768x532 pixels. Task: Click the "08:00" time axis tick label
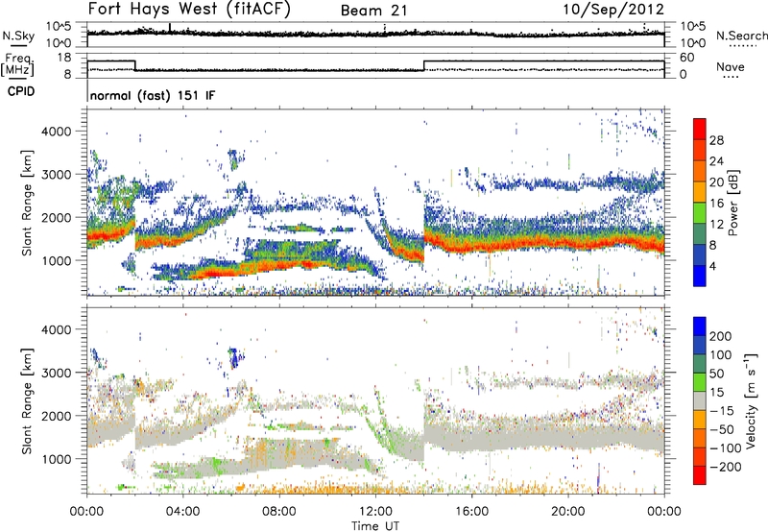point(279,512)
